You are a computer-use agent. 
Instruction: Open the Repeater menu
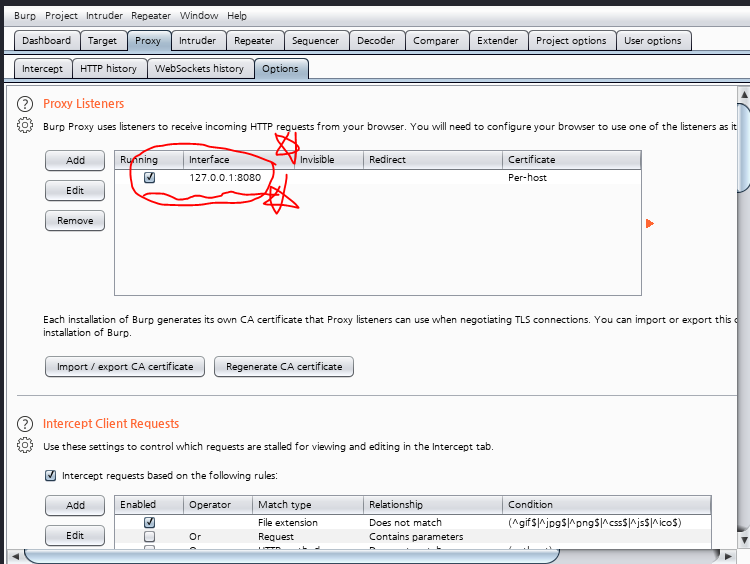(151, 16)
